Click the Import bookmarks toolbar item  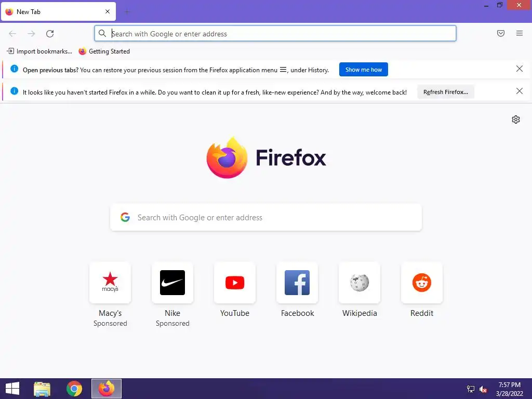tap(39, 51)
